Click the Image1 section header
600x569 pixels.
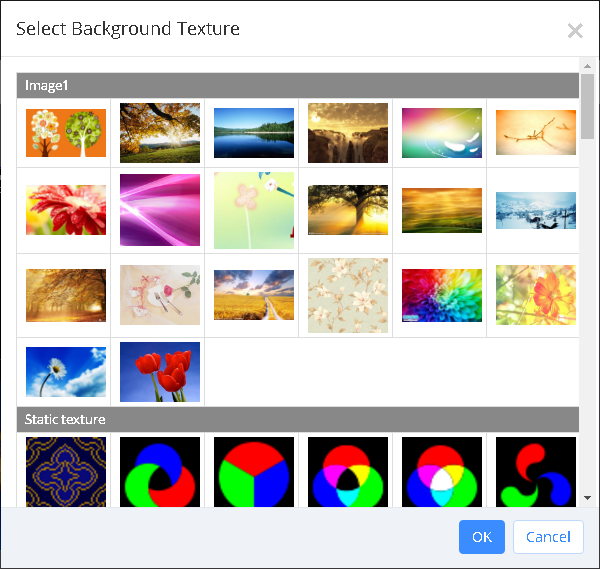click(298, 85)
